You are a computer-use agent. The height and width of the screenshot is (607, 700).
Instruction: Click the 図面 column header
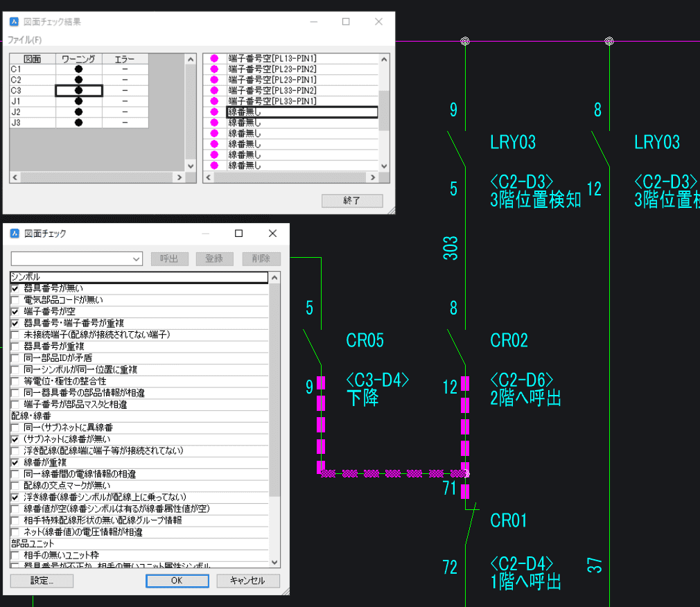tap(33, 59)
